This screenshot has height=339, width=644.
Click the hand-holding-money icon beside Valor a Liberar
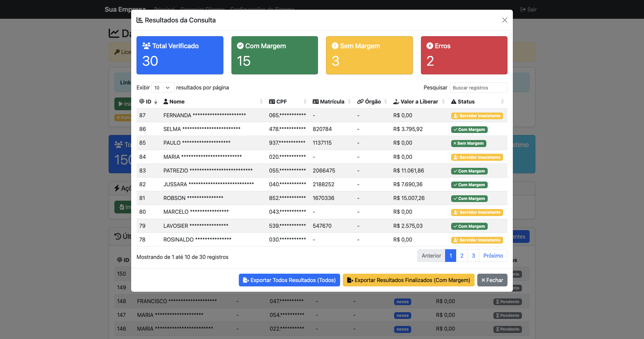[x=396, y=101]
